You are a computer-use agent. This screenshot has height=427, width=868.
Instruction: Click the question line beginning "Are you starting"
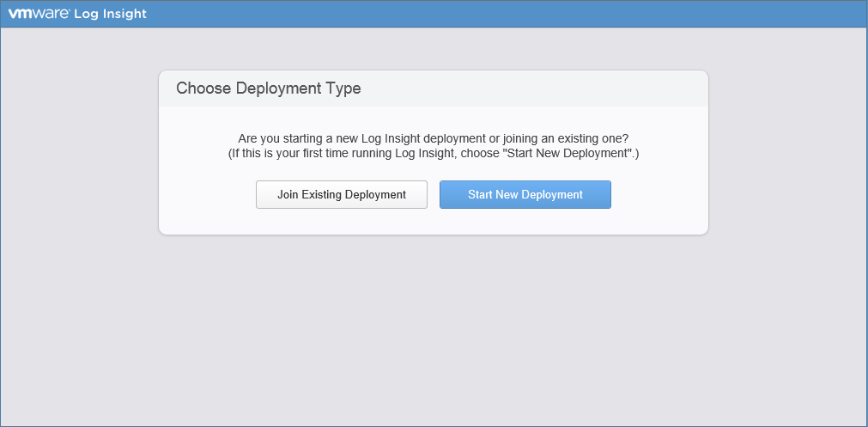pyautogui.click(x=433, y=138)
